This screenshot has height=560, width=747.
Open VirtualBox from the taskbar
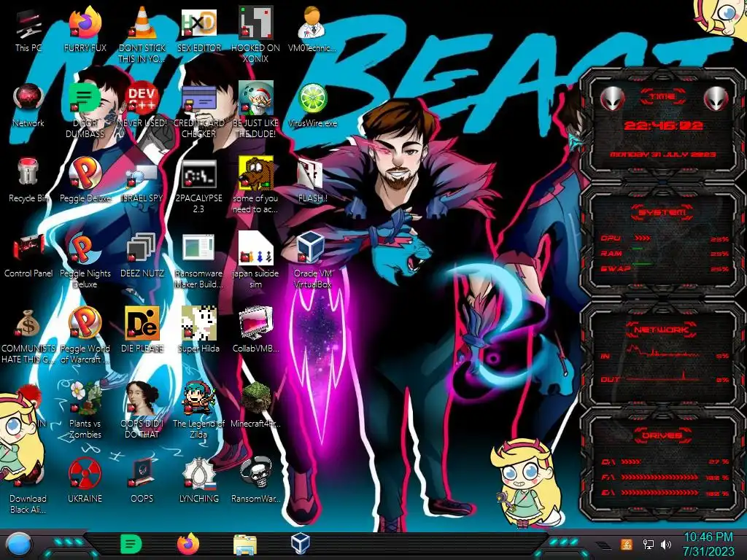(301, 544)
